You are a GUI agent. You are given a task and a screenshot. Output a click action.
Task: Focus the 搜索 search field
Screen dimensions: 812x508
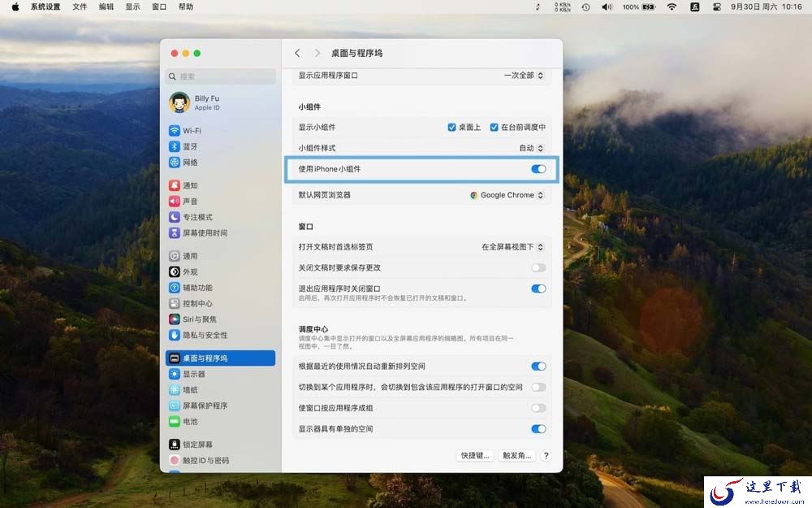(x=221, y=76)
